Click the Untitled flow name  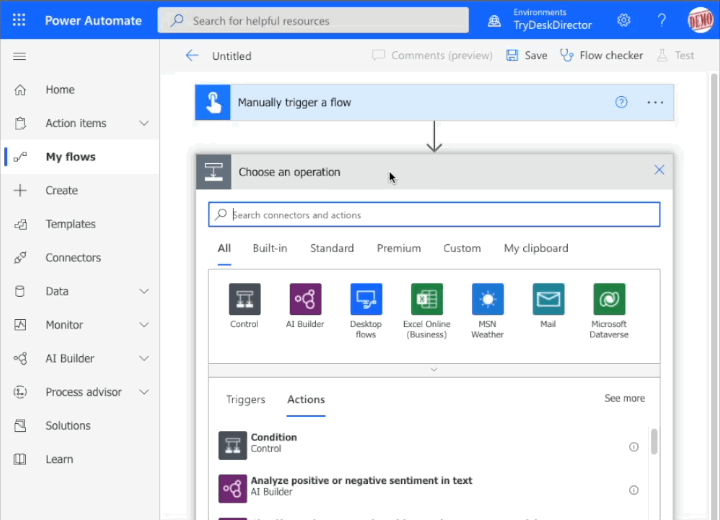click(231, 56)
